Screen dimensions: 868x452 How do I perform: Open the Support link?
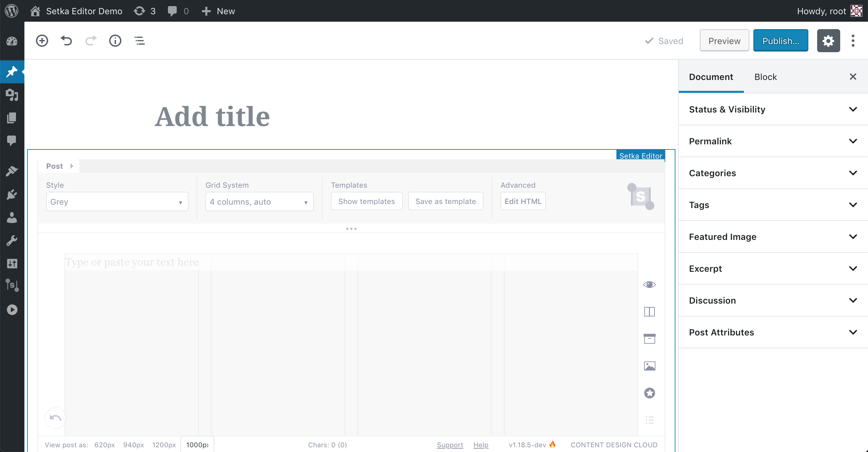[450, 445]
